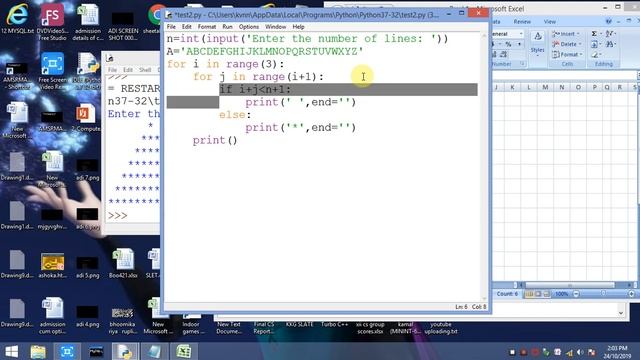Open the Edit menu in test2.py window
Image resolution: width=640 pixels, height=360 pixels.
coord(187,27)
